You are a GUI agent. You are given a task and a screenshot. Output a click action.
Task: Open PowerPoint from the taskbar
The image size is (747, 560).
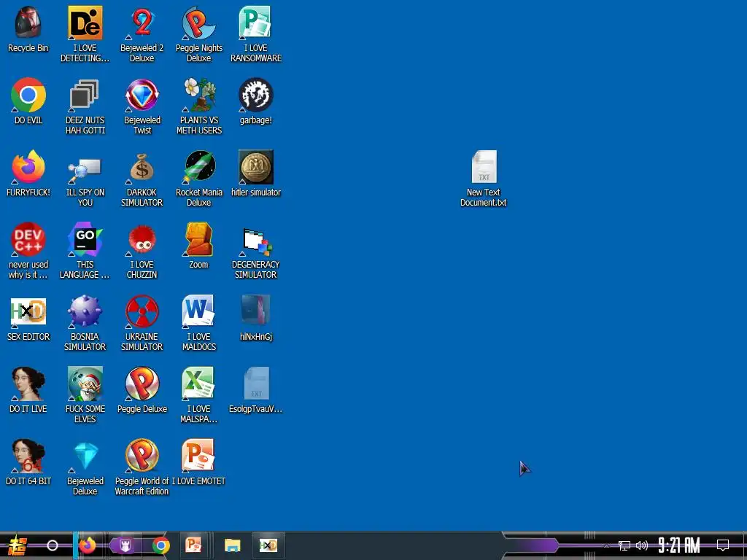[193, 545]
